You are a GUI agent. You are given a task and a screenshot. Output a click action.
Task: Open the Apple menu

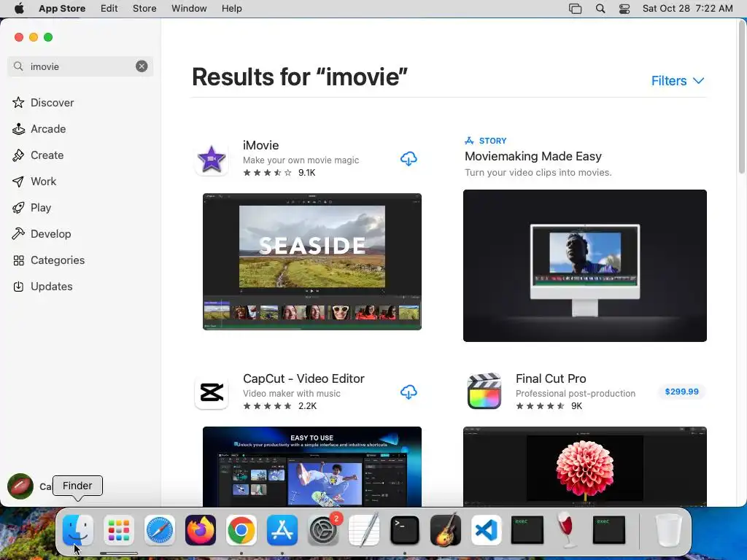click(x=18, y=9)
